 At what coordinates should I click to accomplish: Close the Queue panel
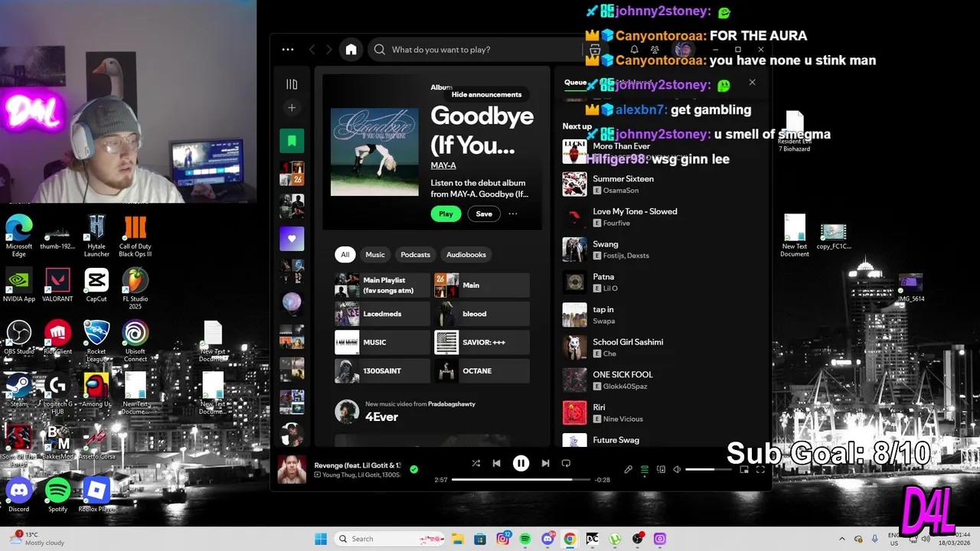752,82
